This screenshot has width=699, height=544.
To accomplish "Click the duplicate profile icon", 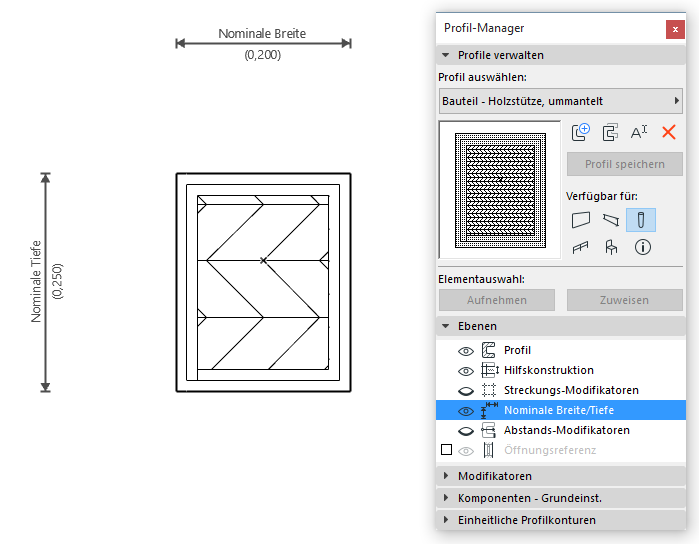I will click(610, 132).
